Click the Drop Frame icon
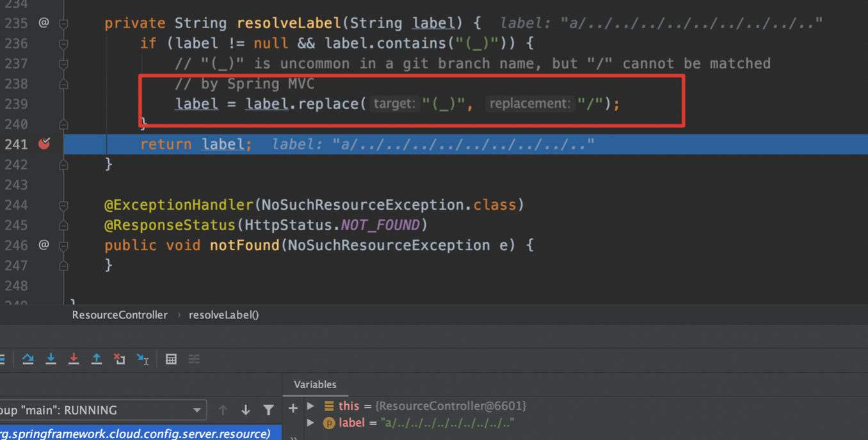The width and height of the screenshot is (868, 440). coord(119,359)
